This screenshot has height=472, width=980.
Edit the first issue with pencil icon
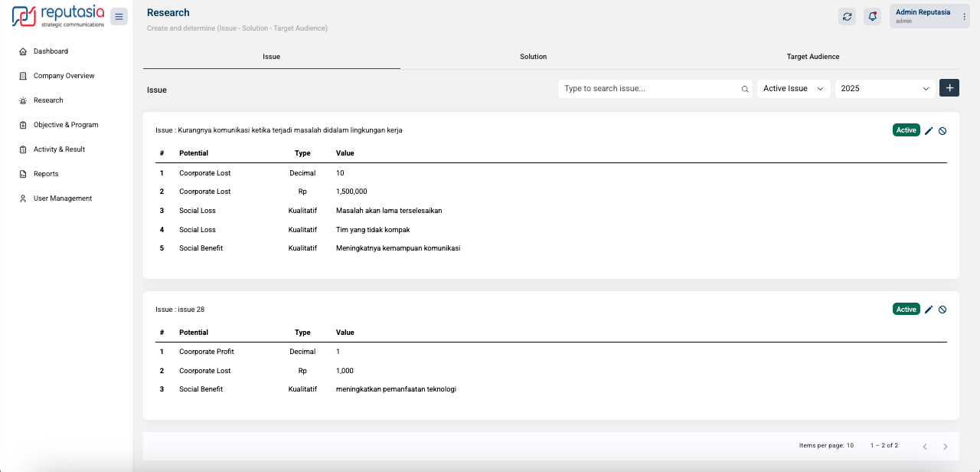click(x=929, y=131)
